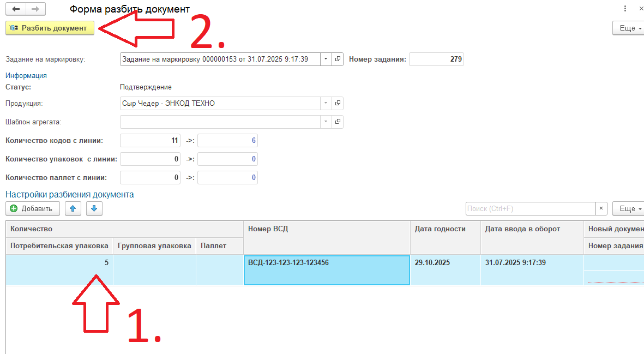Move the row down with the arrow icon

[94, 208]
